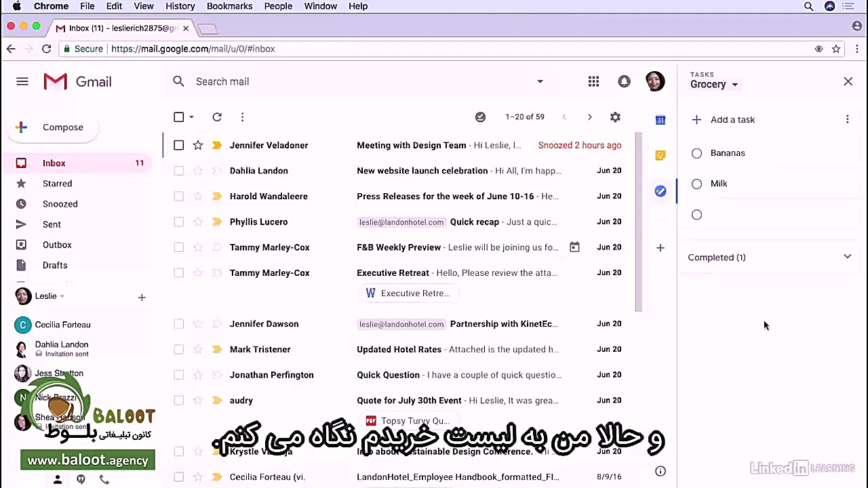Open Gmail settings gear
Viewport: 868px width, 488px height.
615,117
